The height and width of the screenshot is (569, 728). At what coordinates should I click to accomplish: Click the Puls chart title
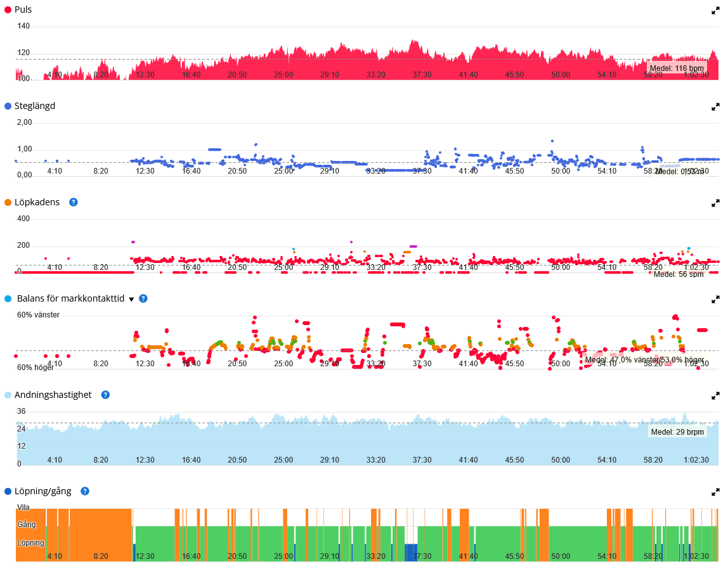coord(23,10)
